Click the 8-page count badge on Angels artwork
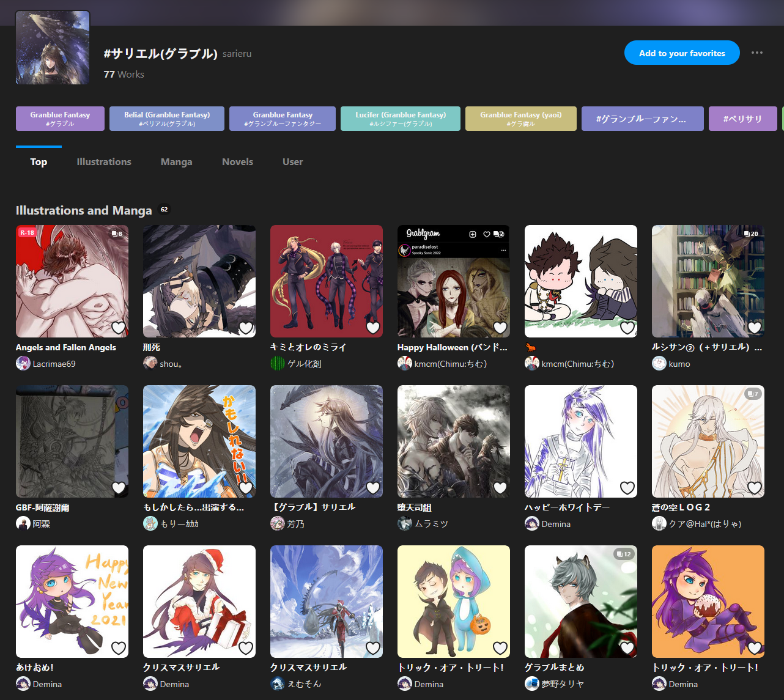Screen dimensions: 784x700 [x=117, y=234]
